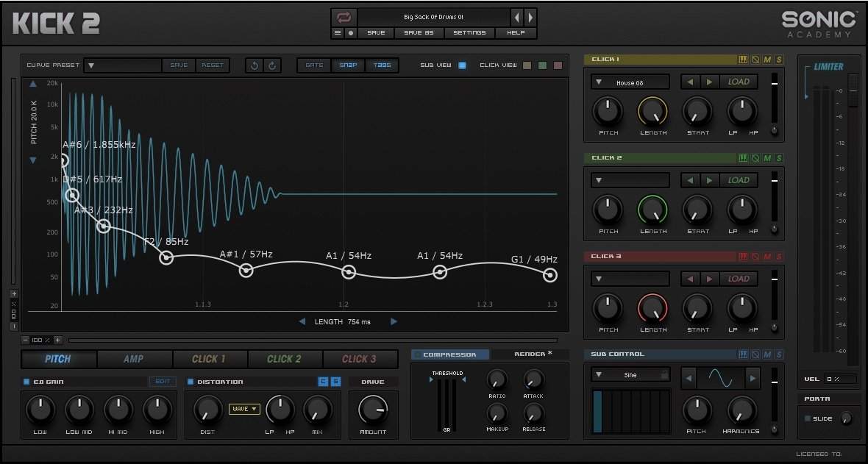Decrease the length using arrow left of LENGTH
The height and width of the screenshot is (464, 868).
coord(302,321)
